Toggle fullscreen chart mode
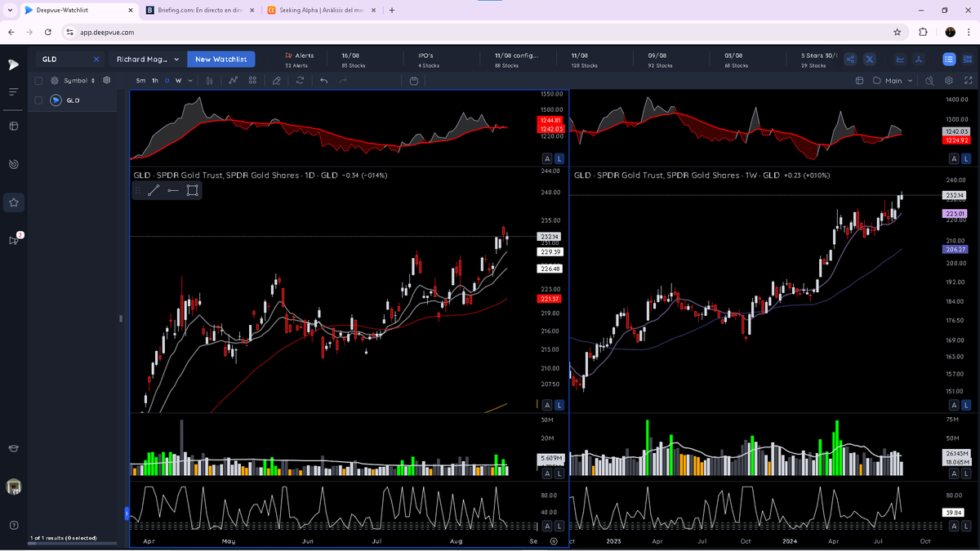Screen dimensions: 980x551 [968, 81]
